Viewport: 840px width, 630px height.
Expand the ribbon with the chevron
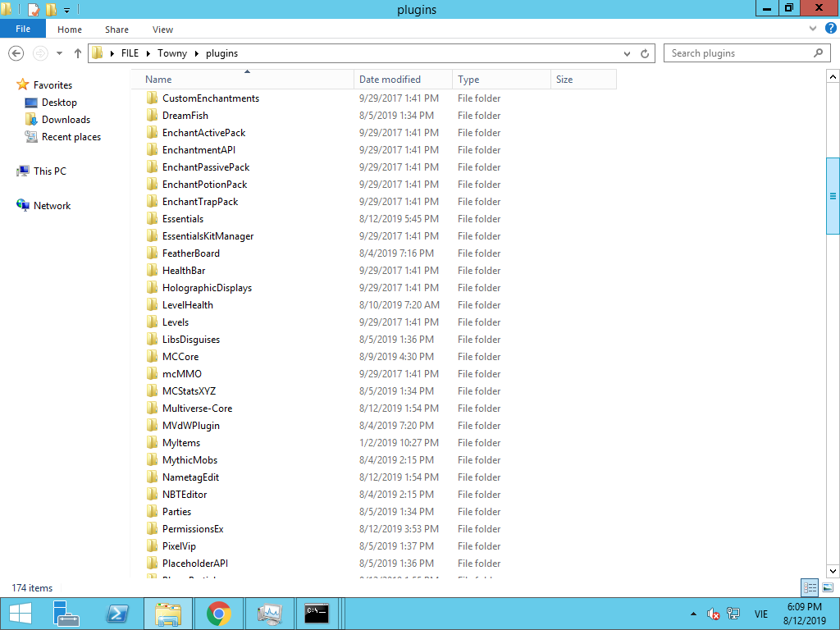813,29
